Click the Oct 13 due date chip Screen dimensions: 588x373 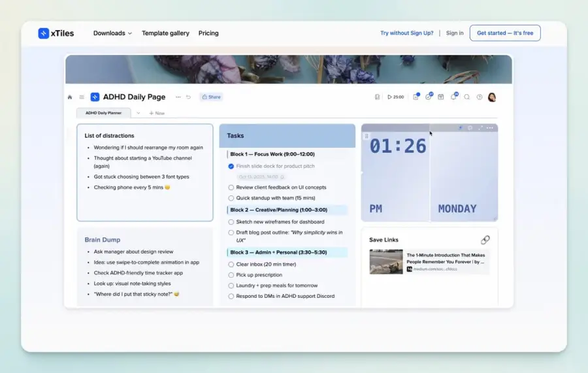pos(261,176)
